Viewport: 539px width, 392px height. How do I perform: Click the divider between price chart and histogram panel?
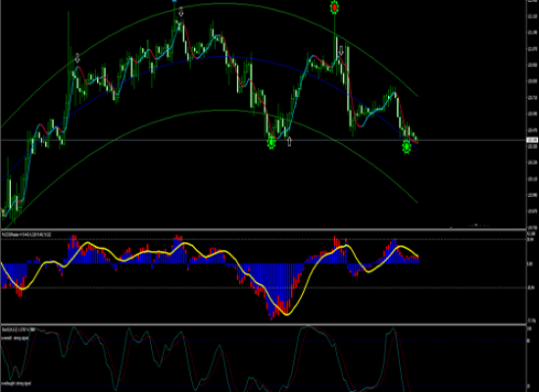[x=263, y=229]
